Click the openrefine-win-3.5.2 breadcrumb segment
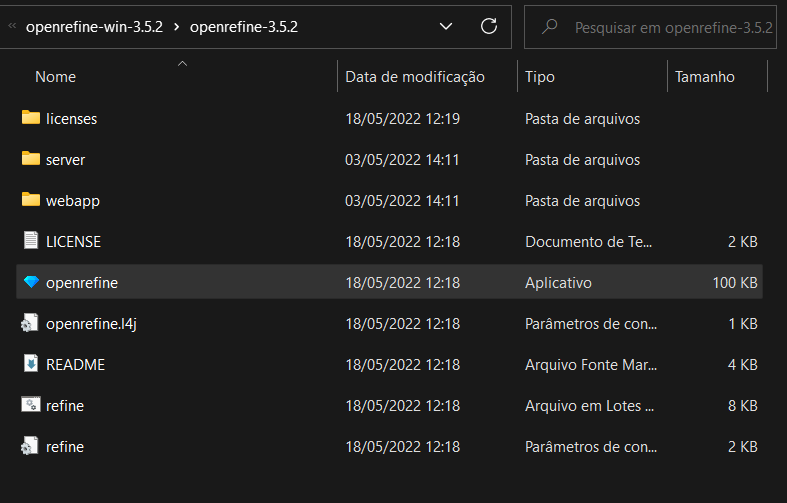 94,27
